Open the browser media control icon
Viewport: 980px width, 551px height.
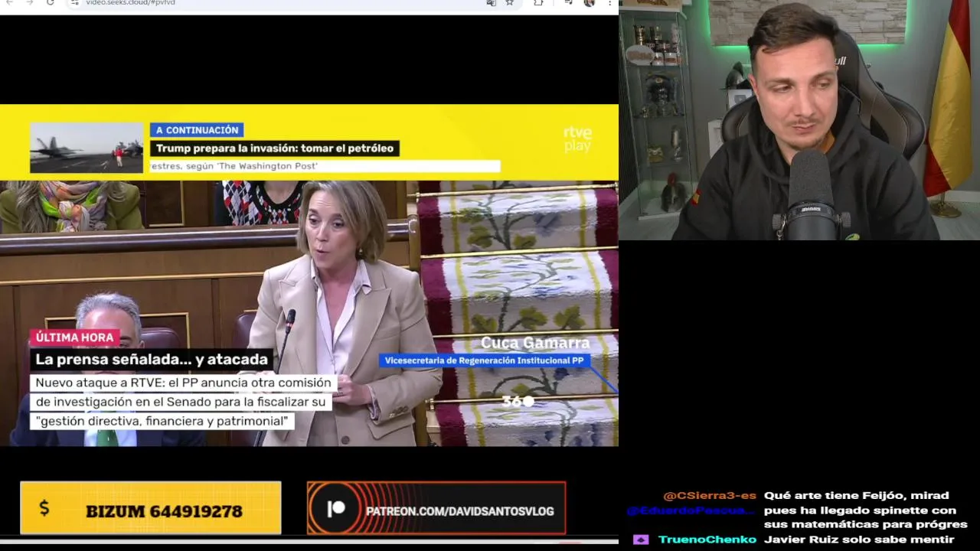568,2
